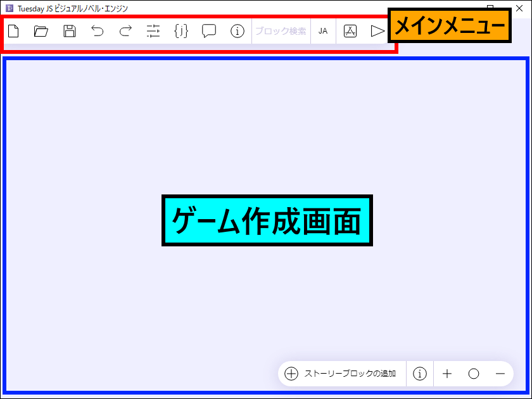This screenshot has height=399, width=532.
Task: Redo the last undone action
Action: (125, 31)
